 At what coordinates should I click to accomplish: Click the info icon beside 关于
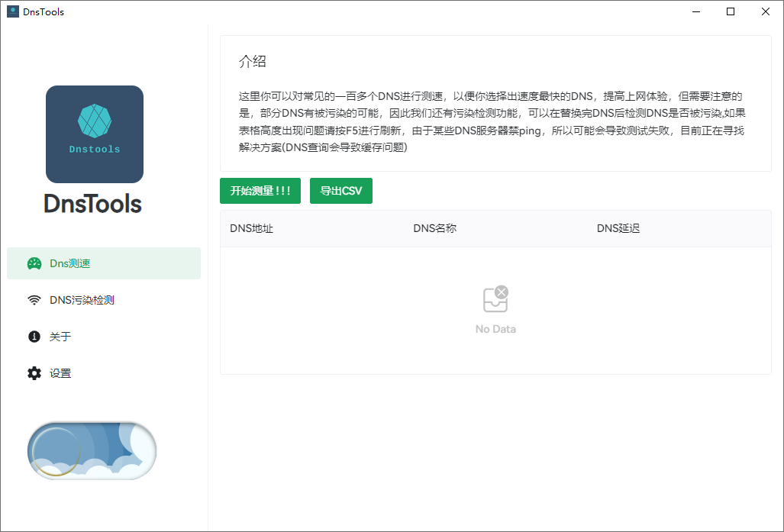[34, 337]
